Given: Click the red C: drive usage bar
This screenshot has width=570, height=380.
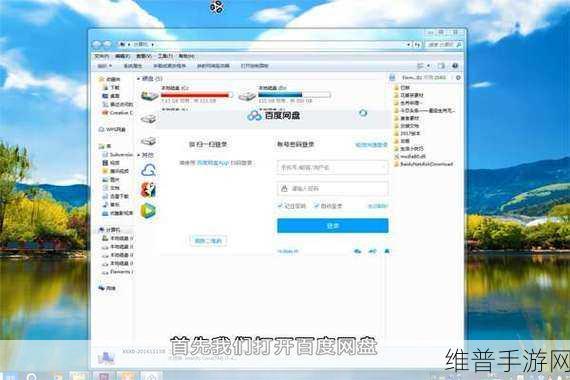Looking at the screenshot, I should coord(197,95).
